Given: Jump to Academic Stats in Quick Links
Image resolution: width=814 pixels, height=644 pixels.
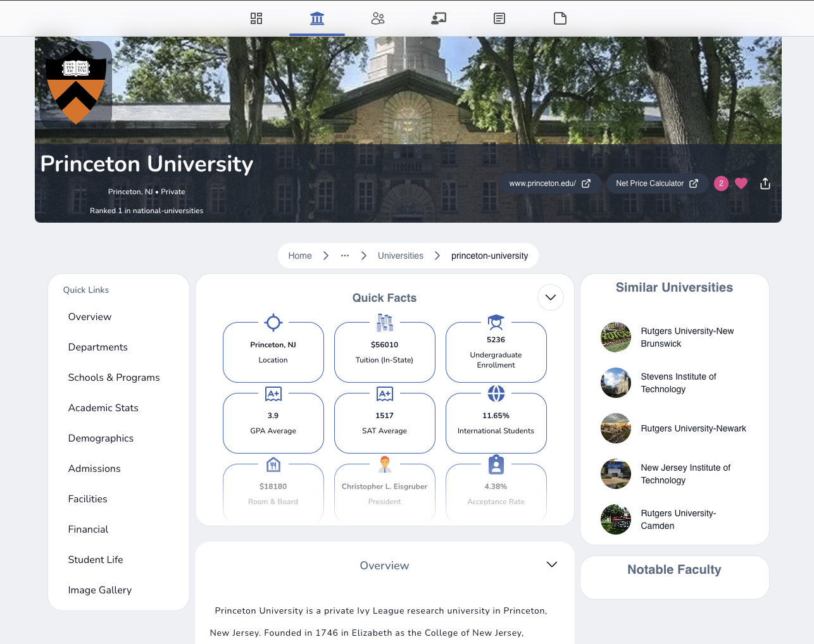Looking at the screenshot, I should tap(103, 408).
